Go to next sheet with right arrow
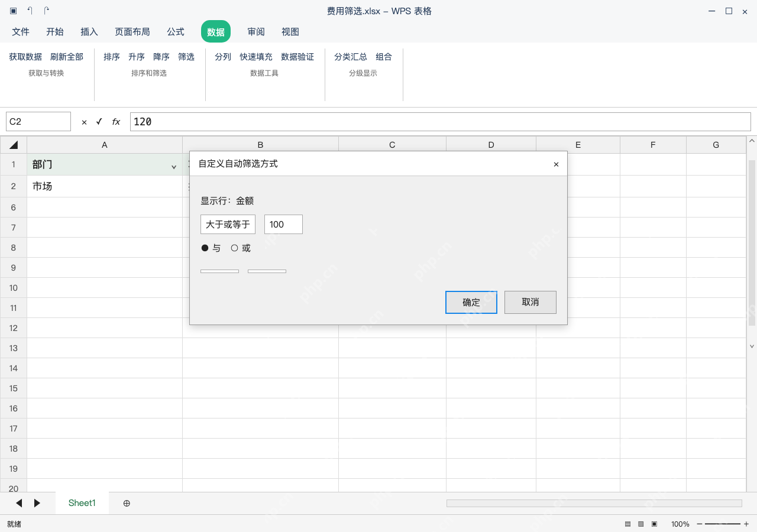The image size is (757, 532). point(37,503)
